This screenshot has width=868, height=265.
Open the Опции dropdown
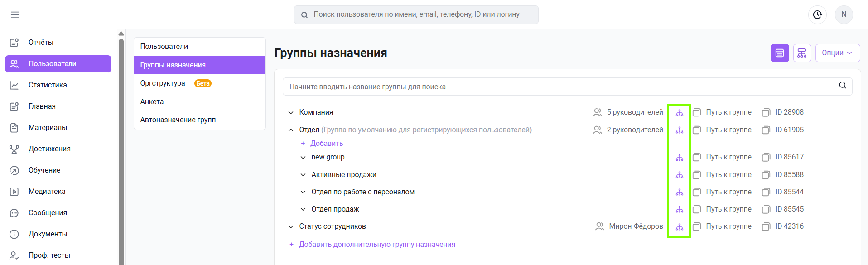tap(837, 53)
